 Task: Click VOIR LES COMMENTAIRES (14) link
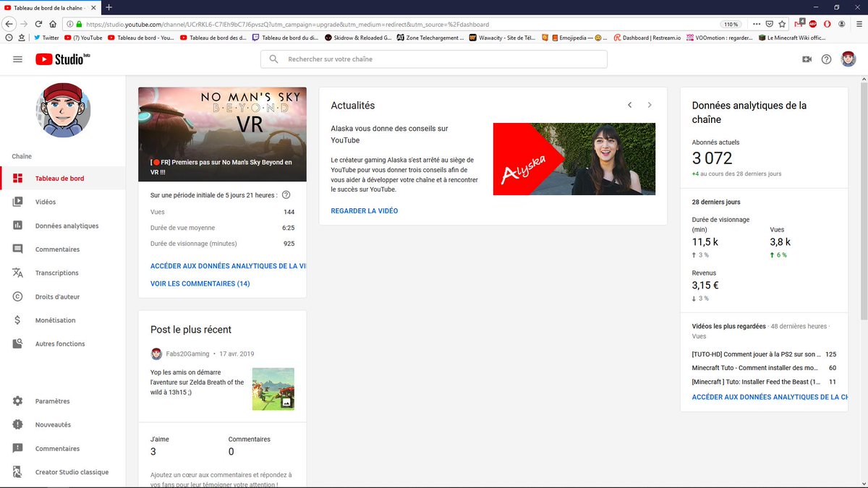click(x=200, y=284)
